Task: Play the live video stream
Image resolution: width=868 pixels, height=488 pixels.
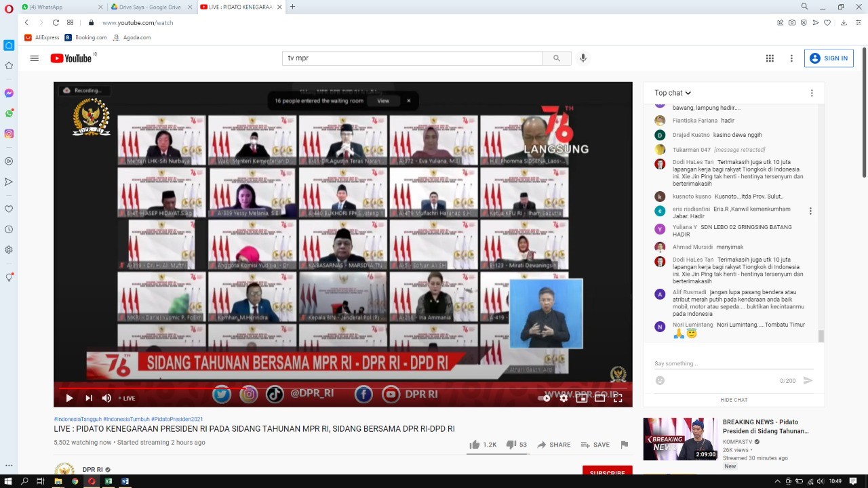Action: pyautogui.click(x=69, y=398)
